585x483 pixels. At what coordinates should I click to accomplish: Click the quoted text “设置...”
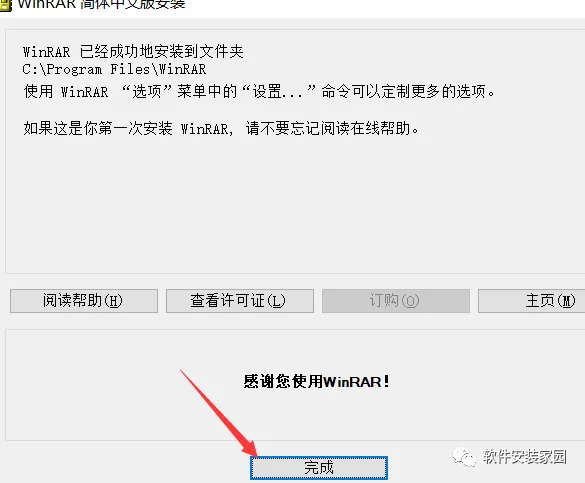(x=279, y=91)
